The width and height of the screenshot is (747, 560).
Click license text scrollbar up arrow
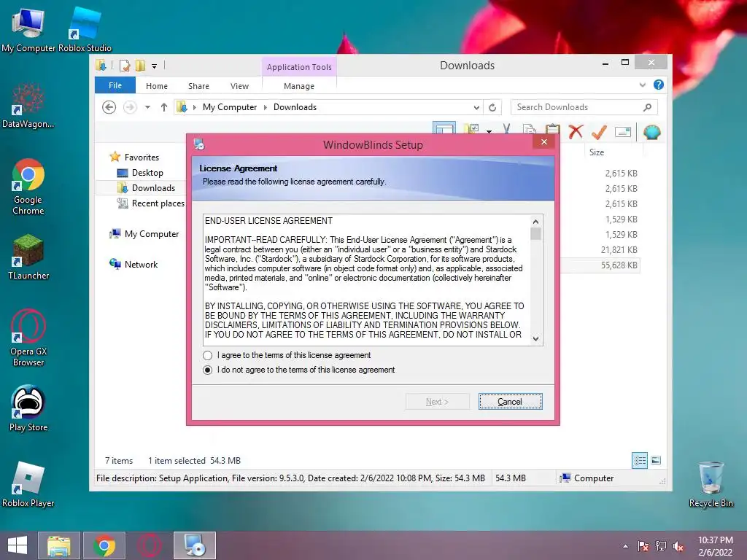[536, 222]
